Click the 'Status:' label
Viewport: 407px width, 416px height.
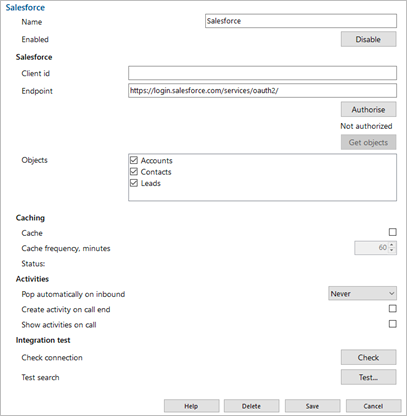coord(33,264)
